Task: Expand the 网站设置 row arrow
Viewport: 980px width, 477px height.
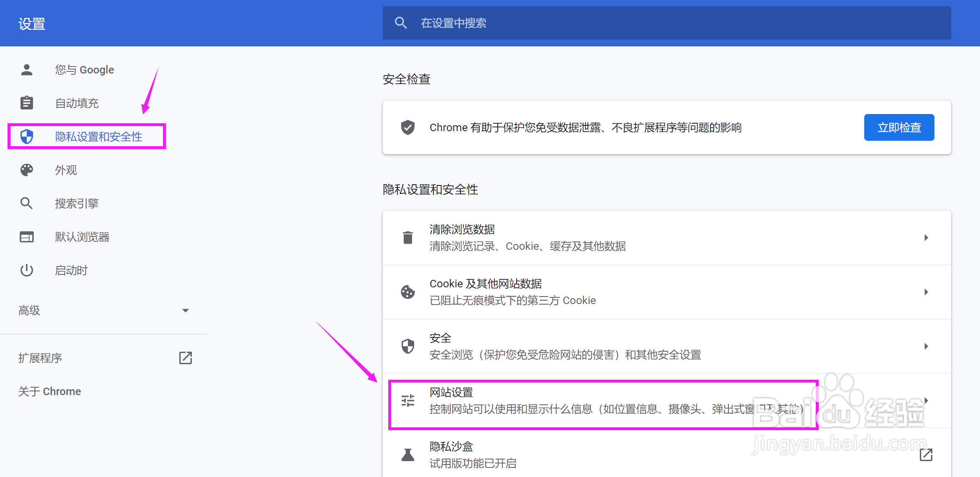Action: (x=926, y=401)
